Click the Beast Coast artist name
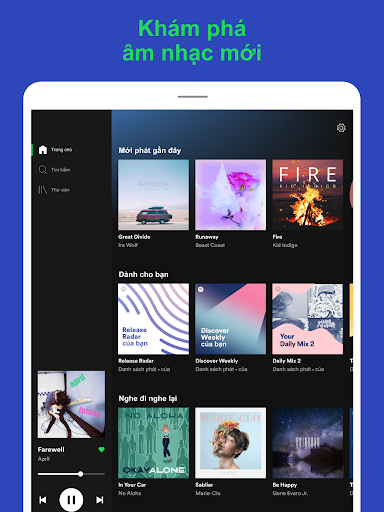 [210, 245]
